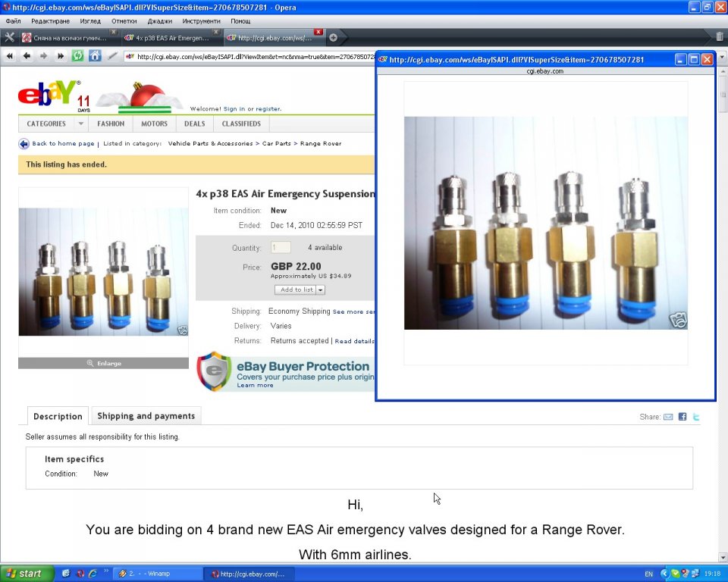Click the blue back-to-home arrow icon

(24, 144)
